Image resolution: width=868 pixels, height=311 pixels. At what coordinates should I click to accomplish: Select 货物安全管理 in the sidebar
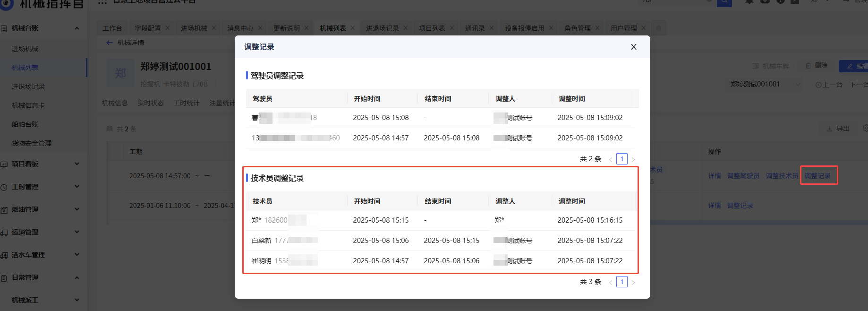(x=32, y=143)
